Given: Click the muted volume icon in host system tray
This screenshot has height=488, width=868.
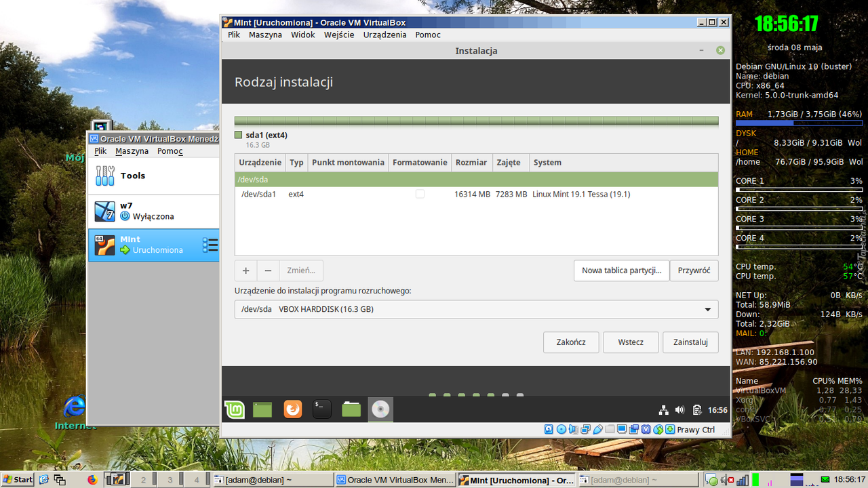Looking at the screenshot, I should point(728,480).
